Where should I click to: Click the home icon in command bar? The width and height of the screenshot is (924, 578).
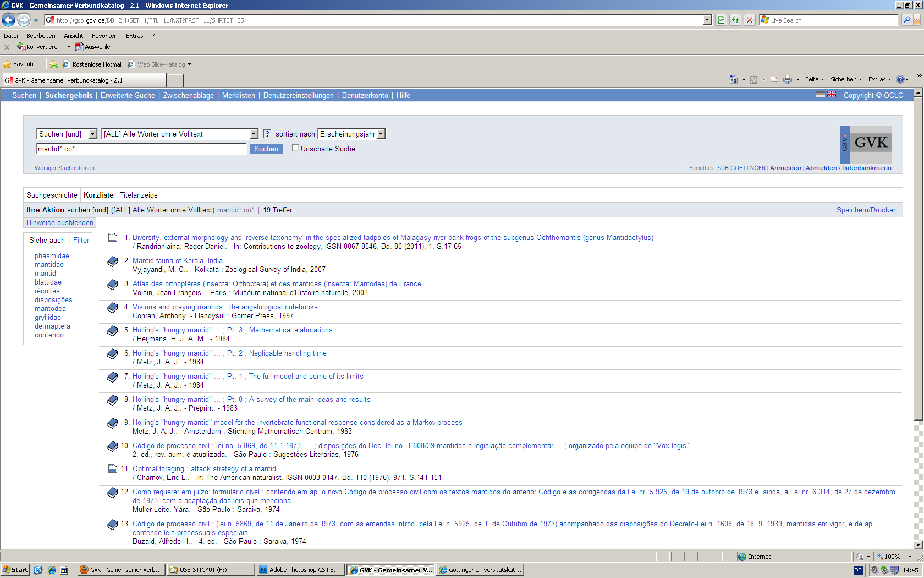(733, 79)
